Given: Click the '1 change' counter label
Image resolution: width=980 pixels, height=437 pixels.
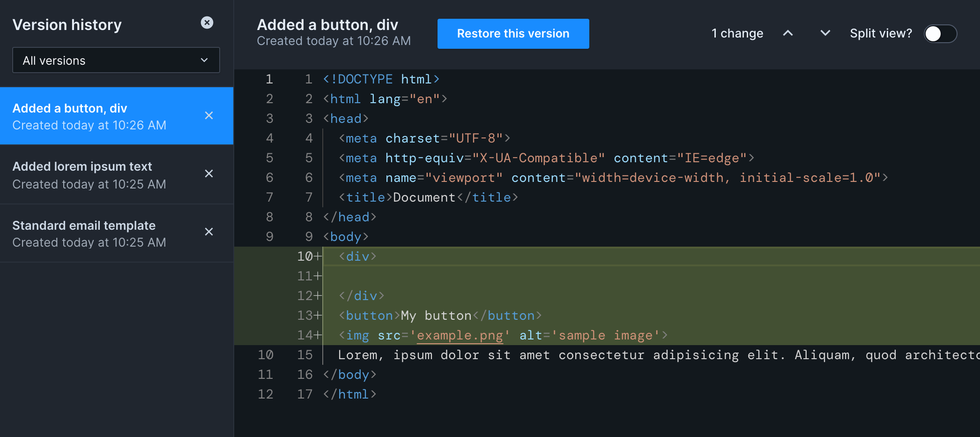Looking at the screenshot, I should [x=737, y=33].
